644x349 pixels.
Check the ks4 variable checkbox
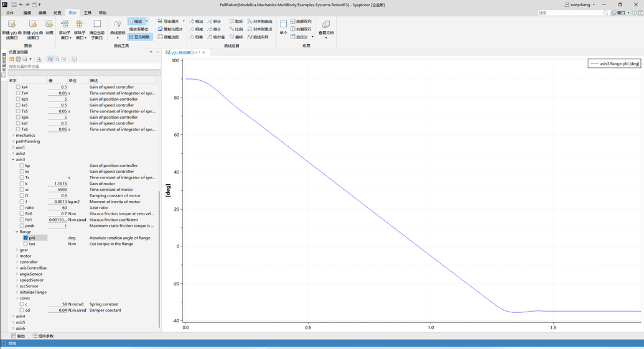pyautogui.click(x=18, y=87)
